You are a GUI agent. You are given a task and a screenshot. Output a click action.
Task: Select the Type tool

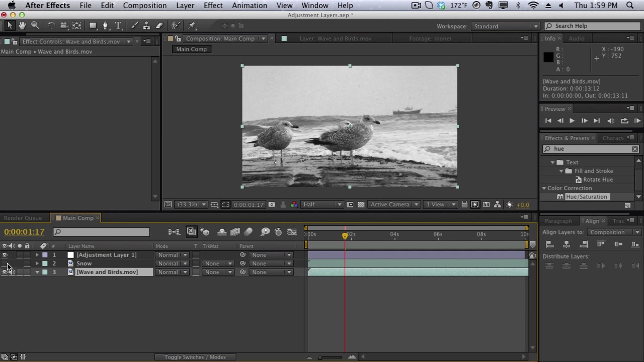[x=118, y=26]
